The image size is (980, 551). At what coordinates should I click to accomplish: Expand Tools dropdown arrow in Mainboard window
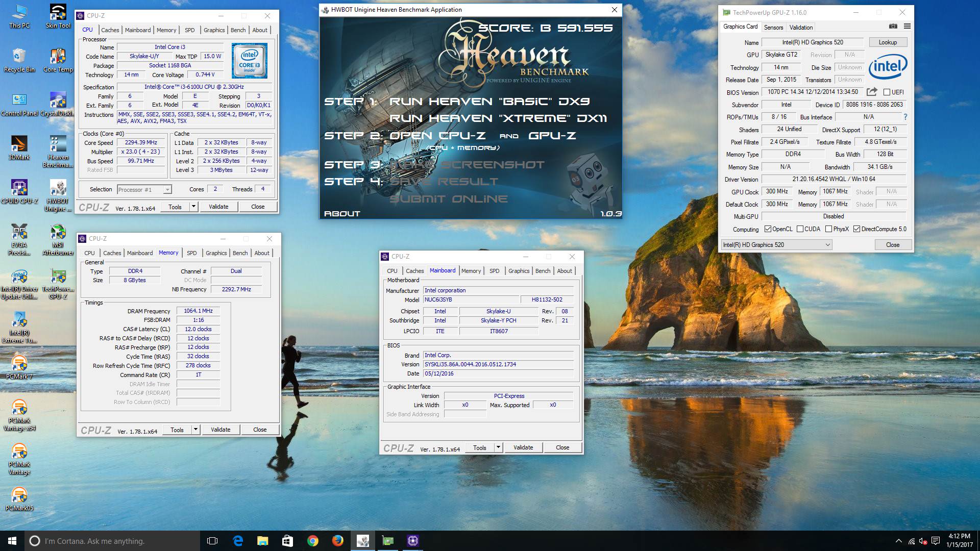click(498, 447)
